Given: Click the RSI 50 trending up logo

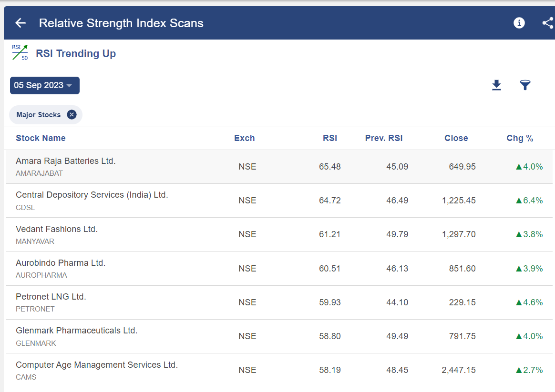Looking at the screenshot, I should pyautogui.click(x=20, y=53).
